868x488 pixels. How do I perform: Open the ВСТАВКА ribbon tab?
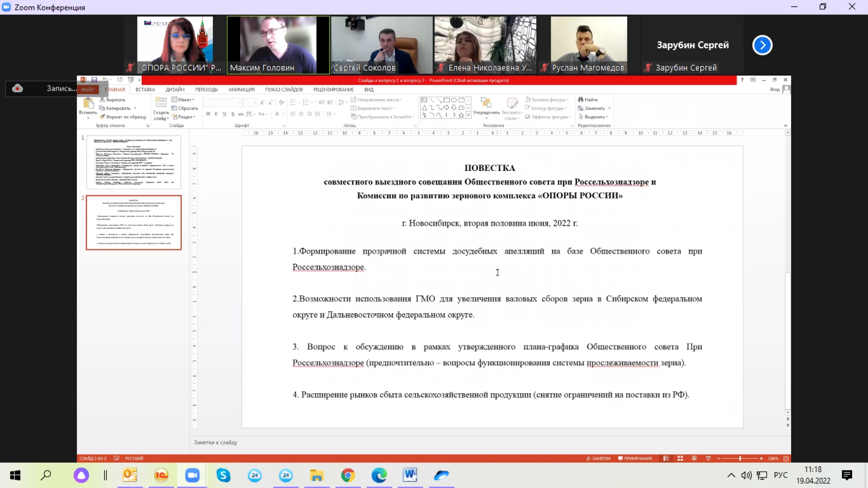coord(145,90)
